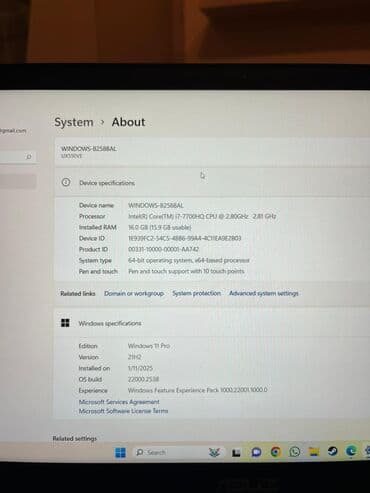
Task: Open Microsoft Edge from the taskbar
Action: (351, 451)
